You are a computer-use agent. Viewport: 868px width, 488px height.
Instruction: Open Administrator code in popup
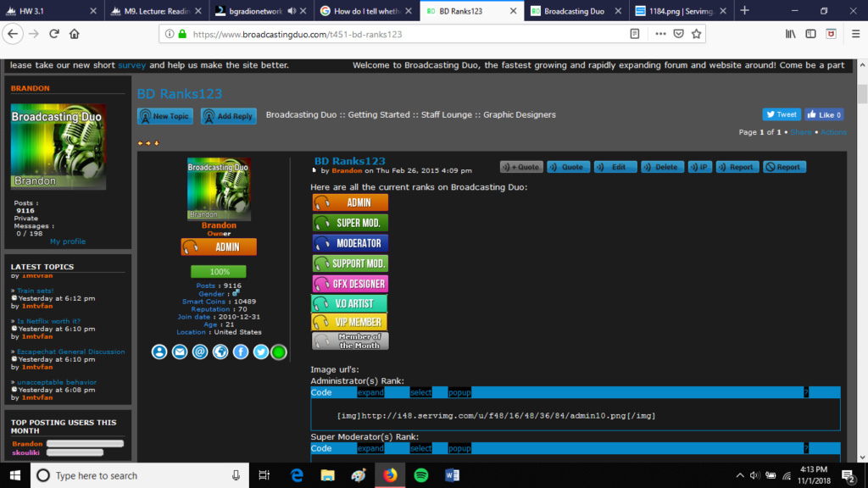coord(459,392)
